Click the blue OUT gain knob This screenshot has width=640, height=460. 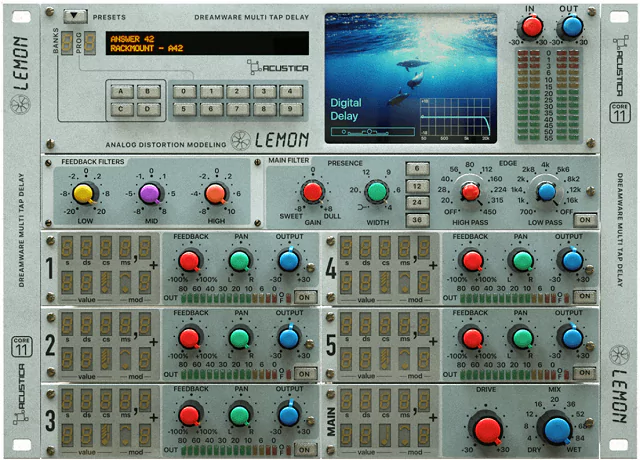(x=572, y=27)
